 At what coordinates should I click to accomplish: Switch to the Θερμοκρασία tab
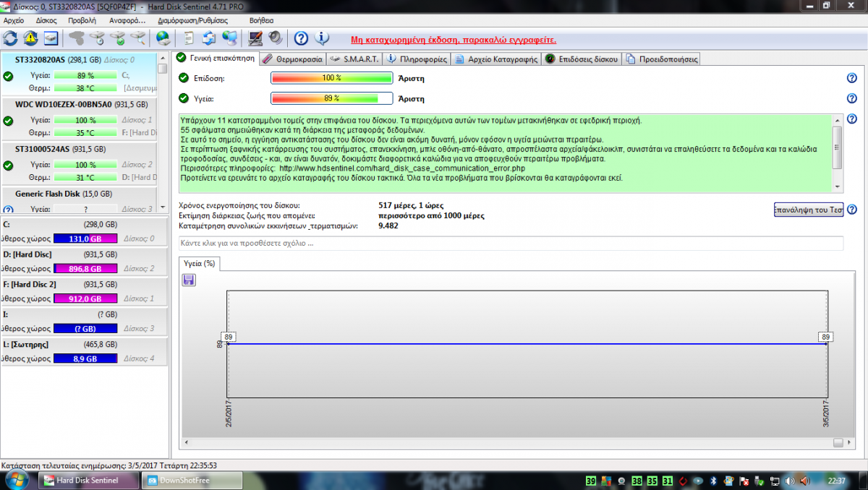[292, 59]
